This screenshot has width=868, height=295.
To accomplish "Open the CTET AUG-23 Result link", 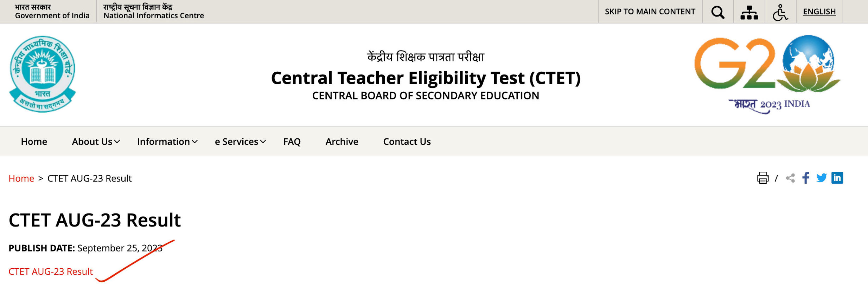I will [x=50, y=271].
